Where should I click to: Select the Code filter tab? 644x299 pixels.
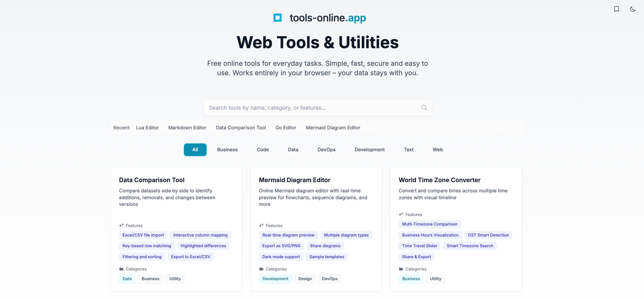tap(262, 150)
